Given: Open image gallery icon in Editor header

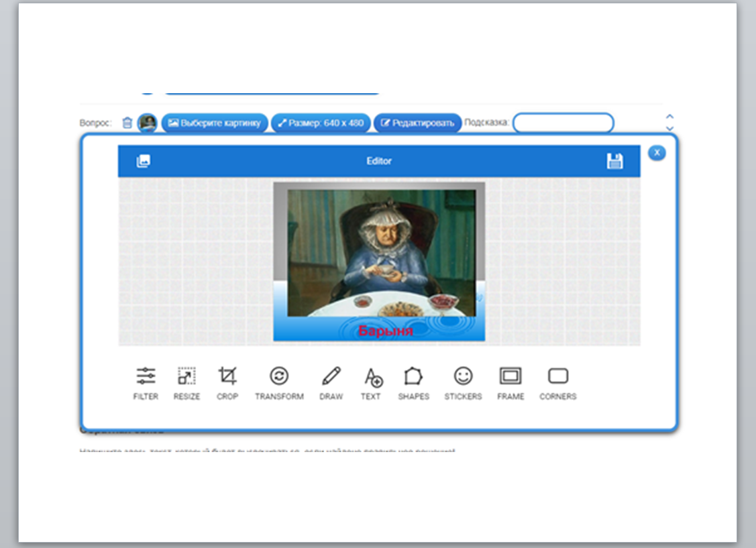Looking at the screenshot, I should point(143,161).
